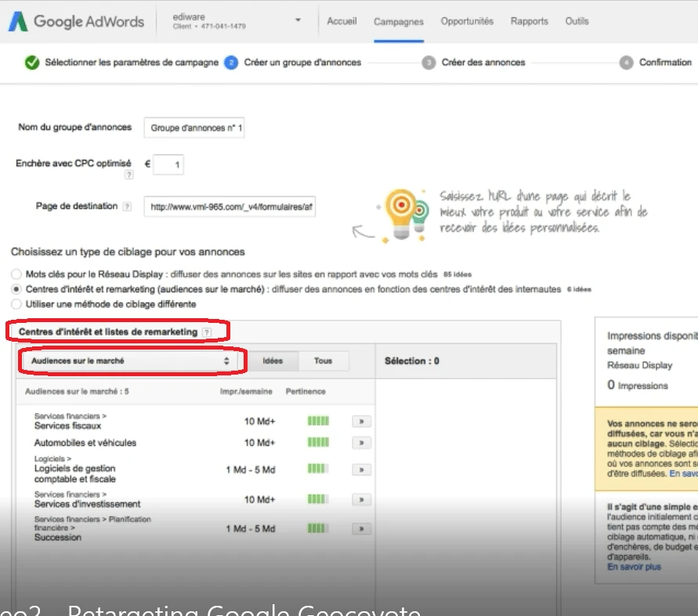Click help icon beside Enchère avec CPC optimisé
Viewport: 698px width, 616px height.
pos(128,176)
